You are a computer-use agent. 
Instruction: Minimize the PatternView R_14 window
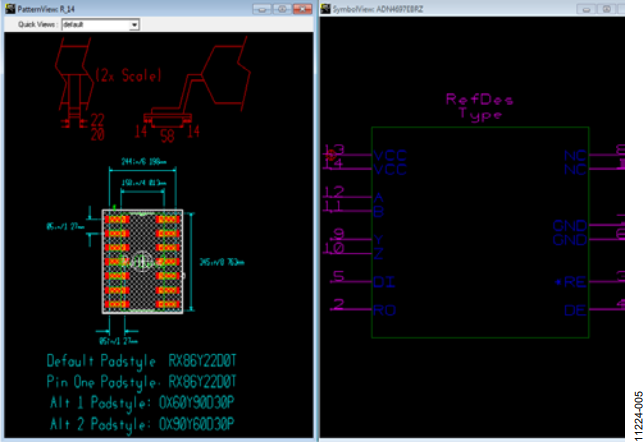click(262, 9)
